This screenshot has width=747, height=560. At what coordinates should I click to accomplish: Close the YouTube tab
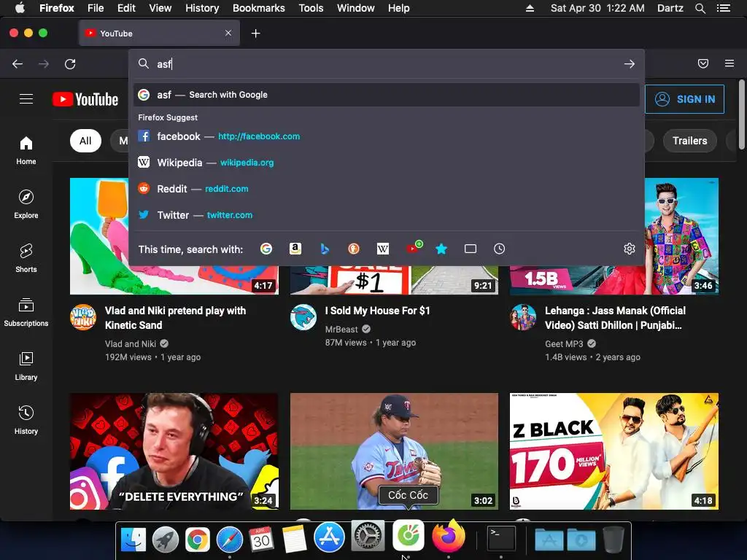[x=228, y=33]
